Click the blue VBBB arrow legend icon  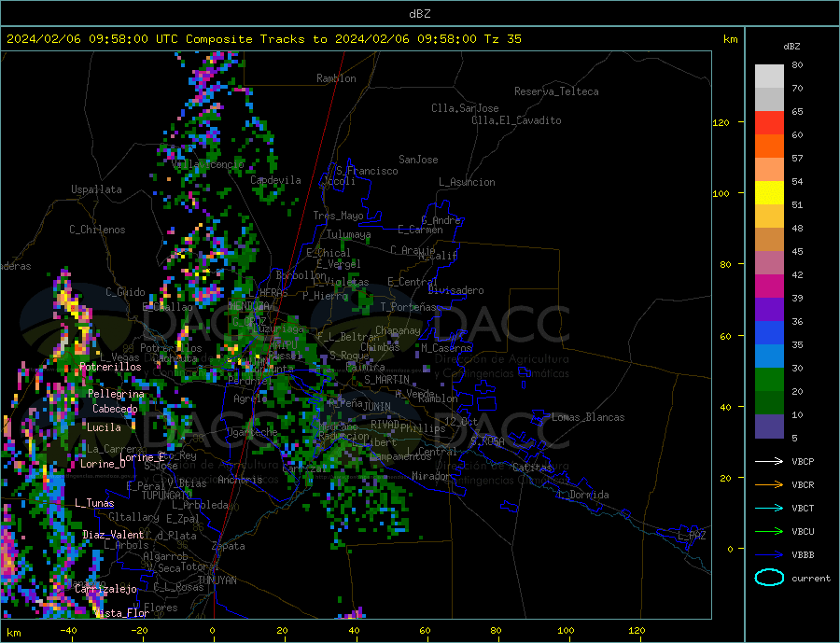pyautogui.click(x=769, y=555)
